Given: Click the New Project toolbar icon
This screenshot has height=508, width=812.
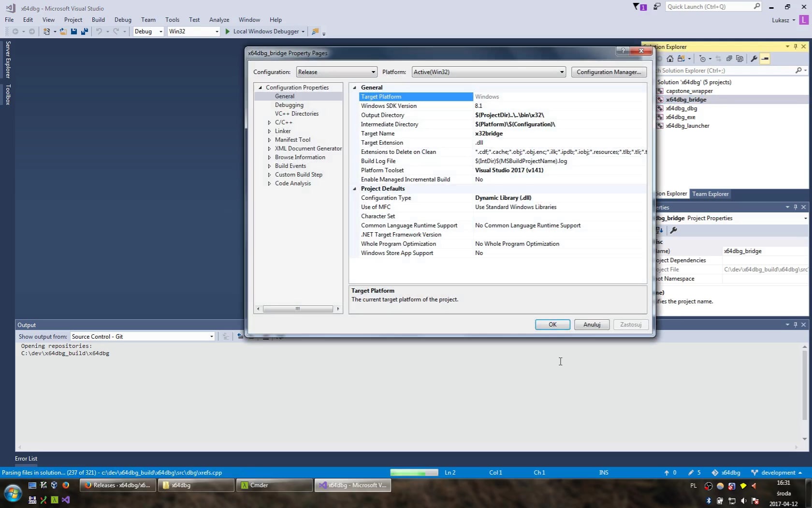Looking at the screenshot, I should [x=47, y=31].
